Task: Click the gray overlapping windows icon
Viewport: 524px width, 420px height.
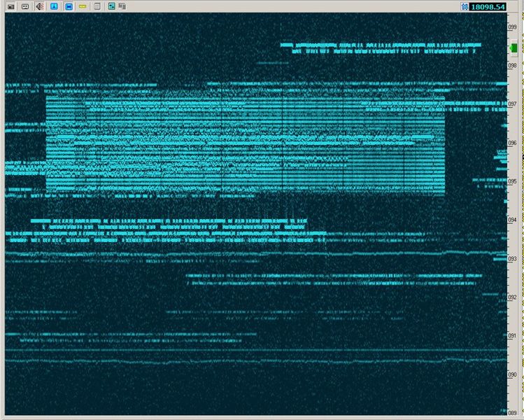Action: pyautogui.click(x=122, y=6)
